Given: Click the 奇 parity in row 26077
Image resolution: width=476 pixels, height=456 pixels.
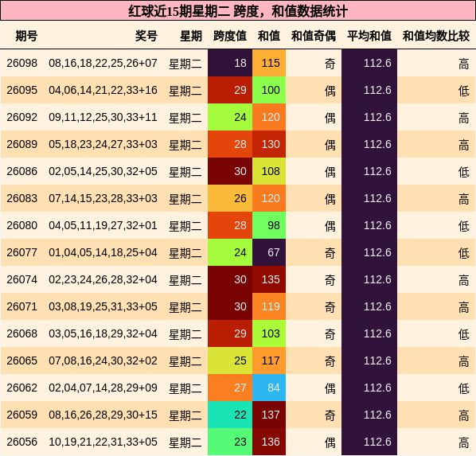Looking at the screenshot, I should pos(330,252).
